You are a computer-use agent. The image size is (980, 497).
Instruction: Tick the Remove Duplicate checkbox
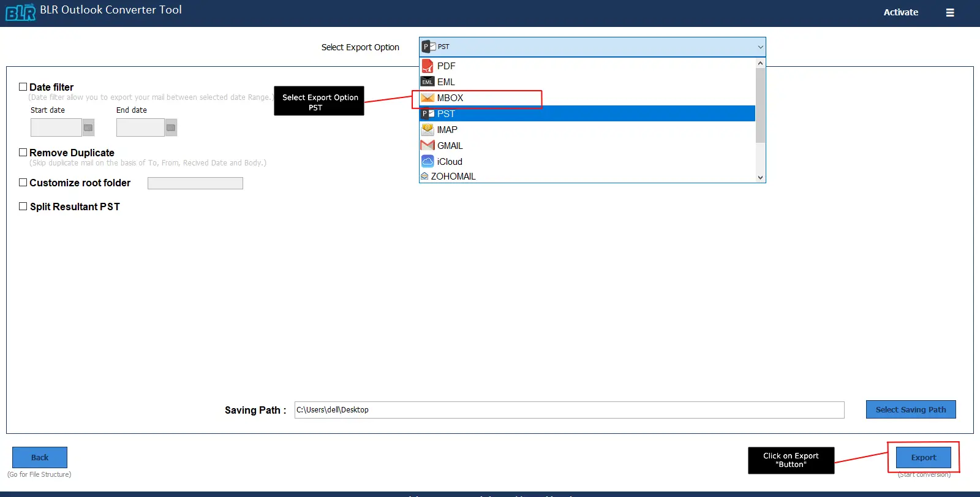[x=23, y=153]
